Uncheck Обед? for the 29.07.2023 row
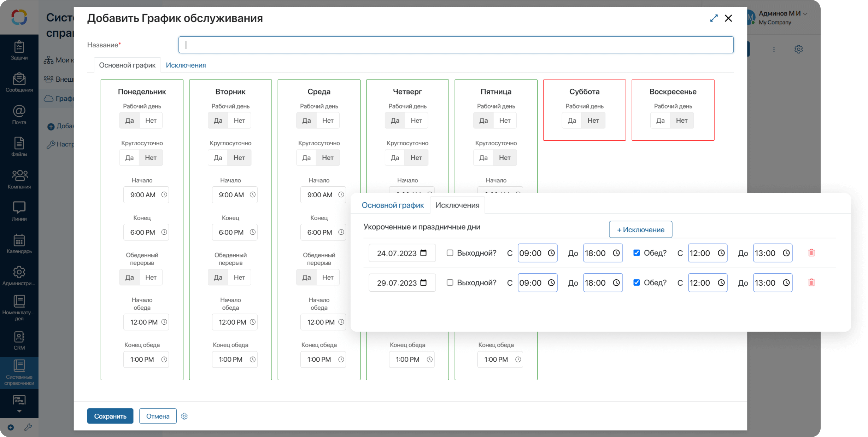This screenshot has height=437, width=868. [x=637, y=282]
